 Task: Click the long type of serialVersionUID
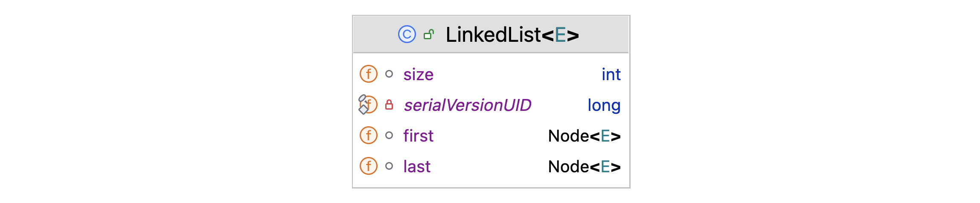click(604, 105)
